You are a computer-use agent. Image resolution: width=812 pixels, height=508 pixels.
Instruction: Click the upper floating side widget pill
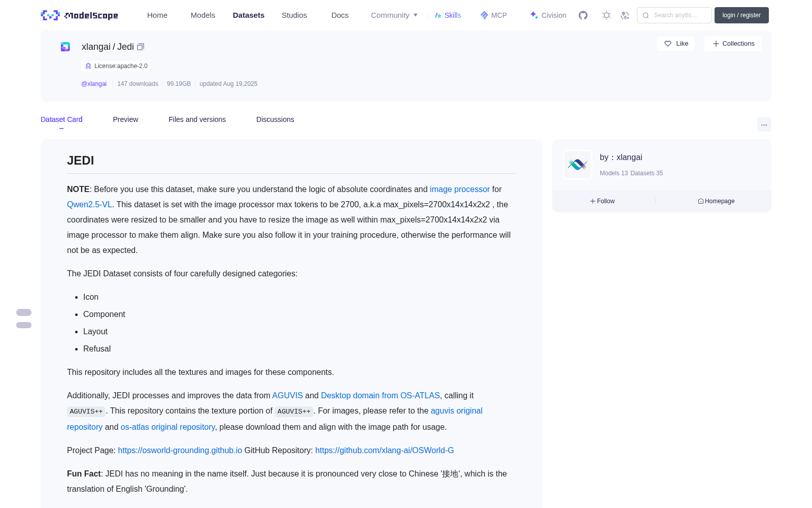tap(24, 312)
